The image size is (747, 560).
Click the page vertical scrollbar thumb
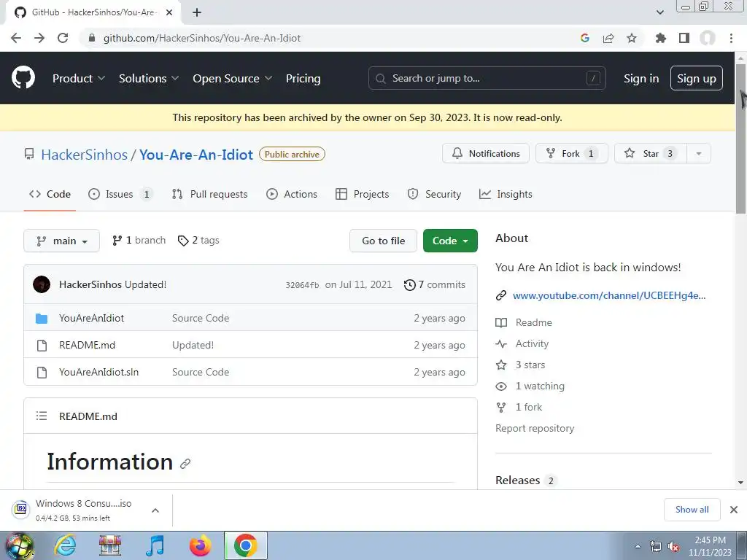[740, 138]
